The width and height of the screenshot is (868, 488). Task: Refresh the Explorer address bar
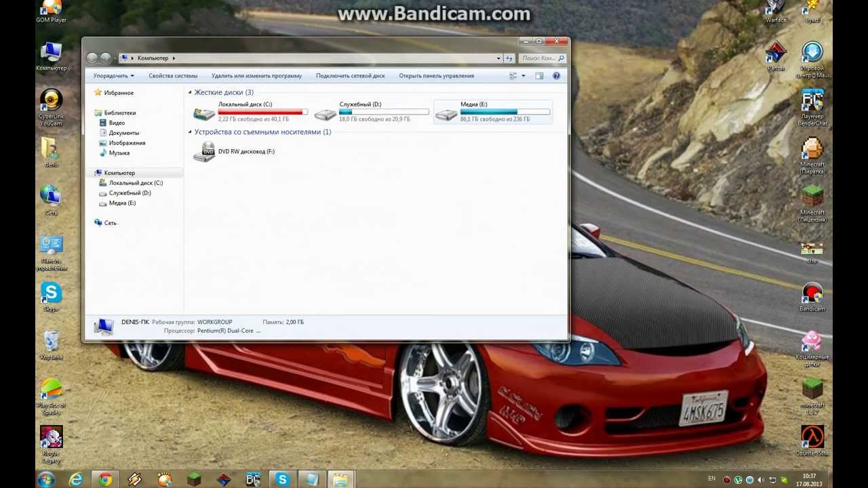[x=509, y=58]
